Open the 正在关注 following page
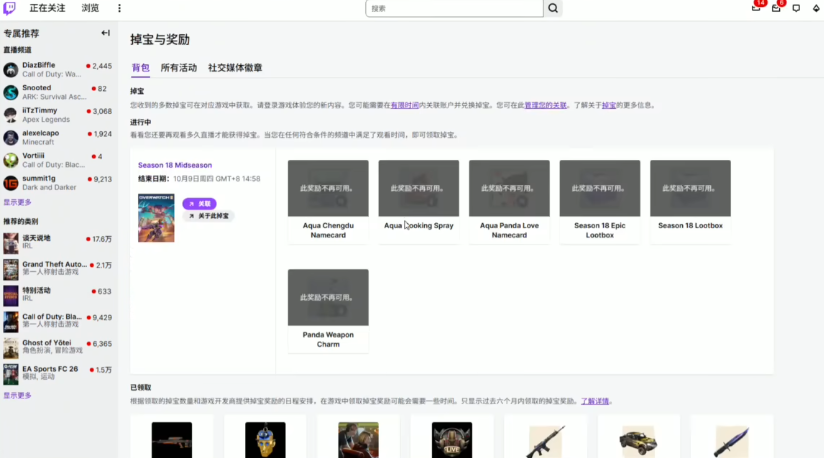Viewport: 824px width, 458px height. coord(47,8)
